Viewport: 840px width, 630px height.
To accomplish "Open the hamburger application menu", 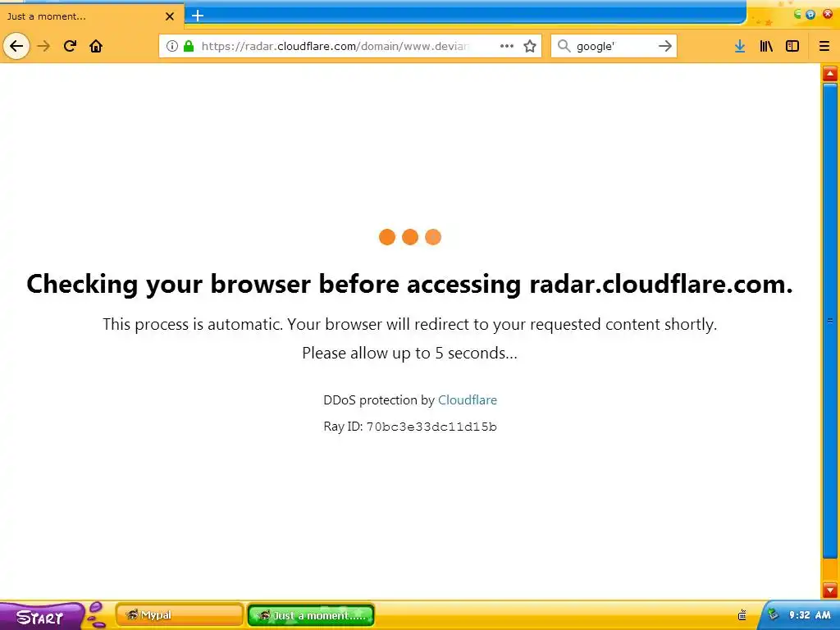I will click(x=824, y=46).
